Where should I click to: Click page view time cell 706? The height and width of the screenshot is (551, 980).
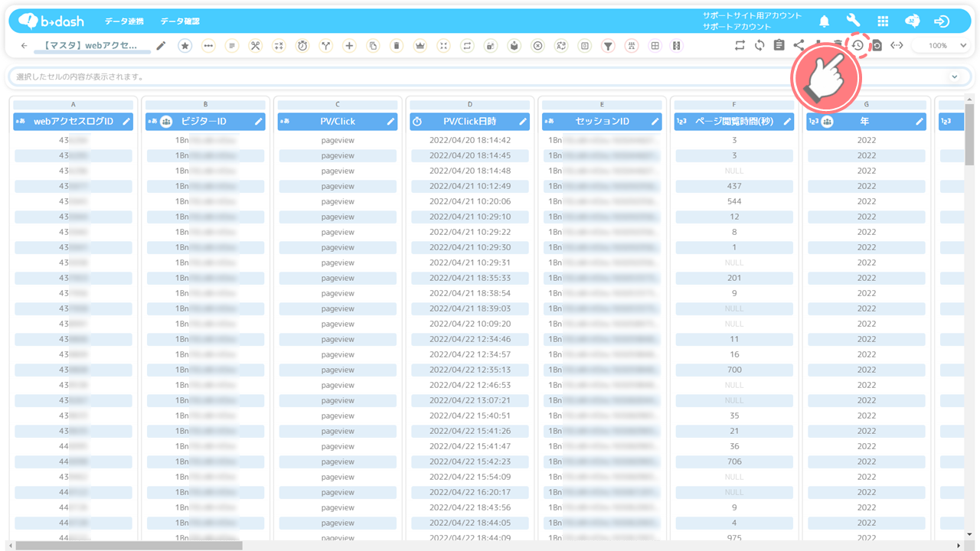click(734, 461)
